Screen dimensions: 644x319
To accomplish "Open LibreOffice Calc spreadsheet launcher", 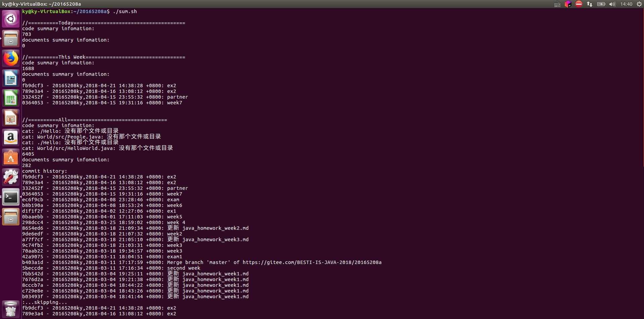I will 11,98.
